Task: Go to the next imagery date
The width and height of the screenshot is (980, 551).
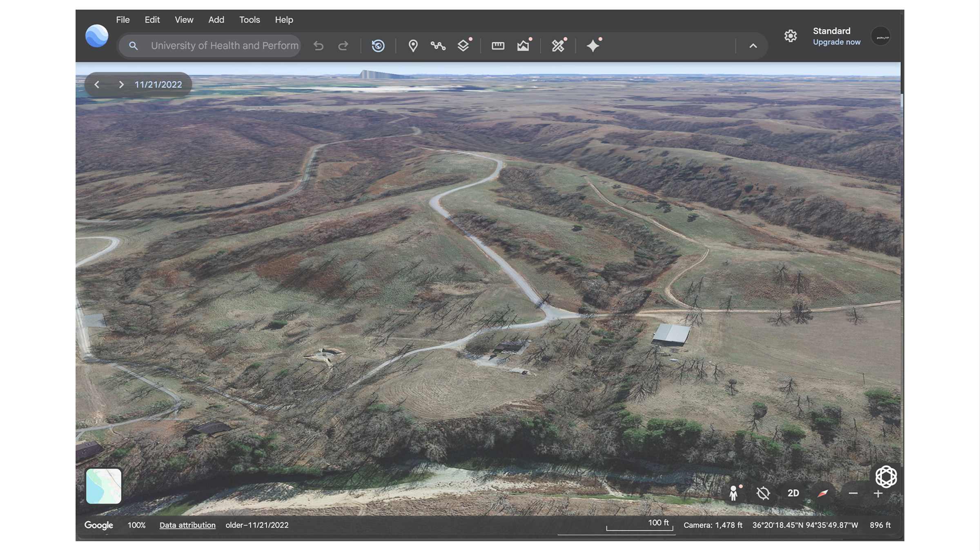Action: point(121,84)
